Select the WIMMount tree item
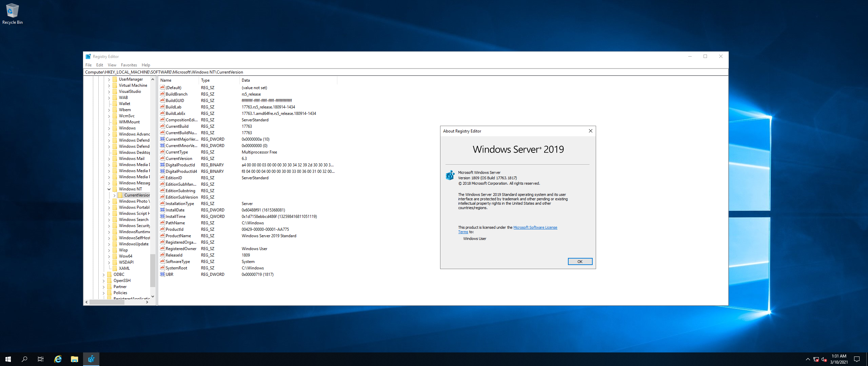The image size is (868, 366). [129, 122]
